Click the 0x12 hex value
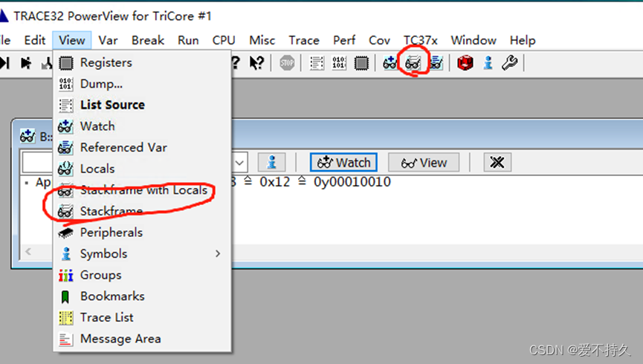Screen dimensions: 643x364 [x=274, y=181]
